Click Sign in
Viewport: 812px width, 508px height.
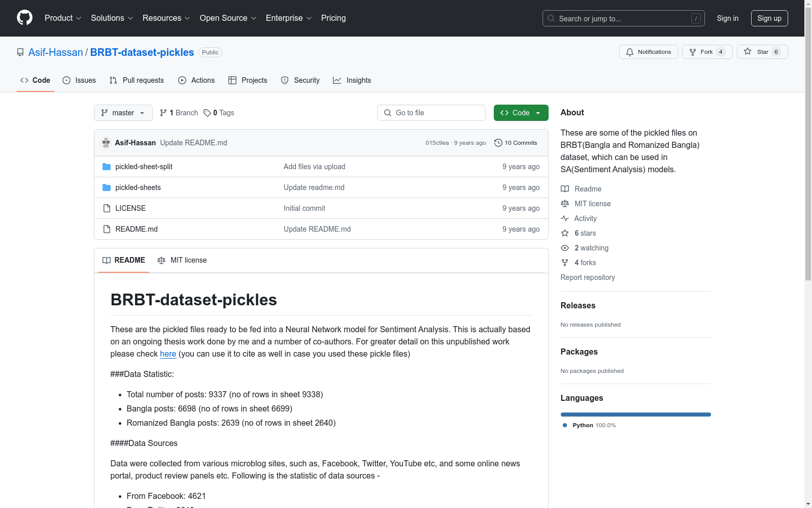click(728, 18)
